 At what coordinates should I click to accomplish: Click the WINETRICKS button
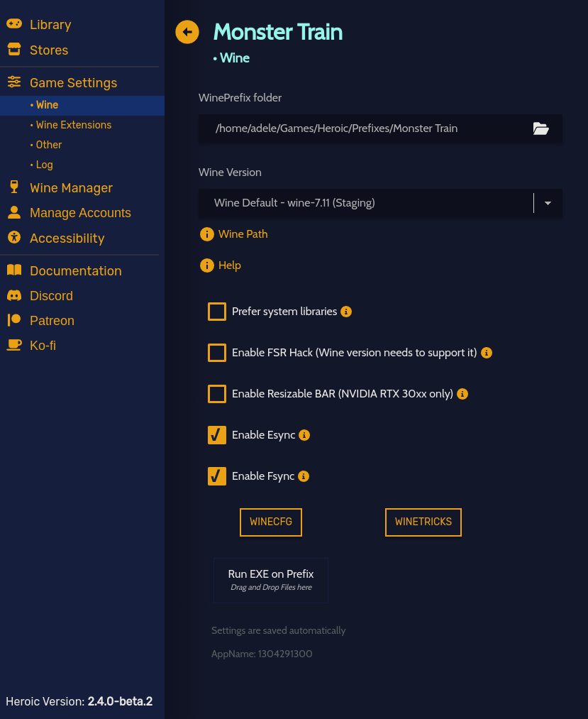(423, 522)
